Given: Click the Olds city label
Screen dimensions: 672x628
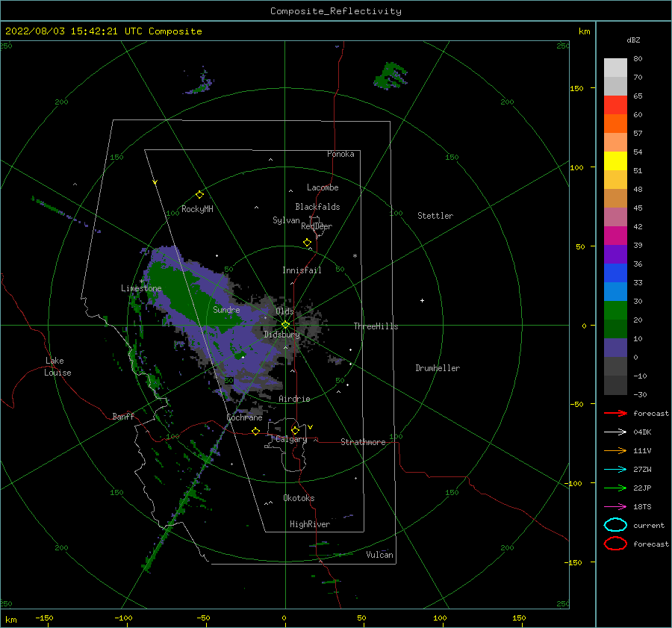Looking at the screenshot, I should 284,311.
